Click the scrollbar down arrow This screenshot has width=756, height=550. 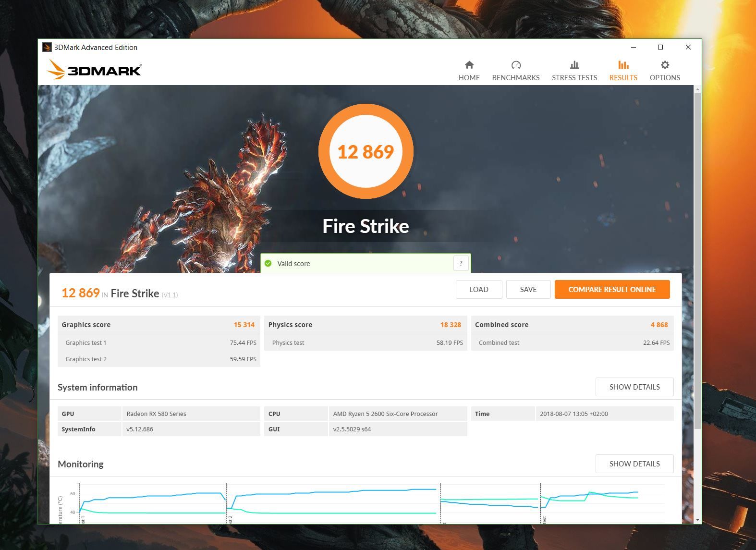[x=697, y=520]
